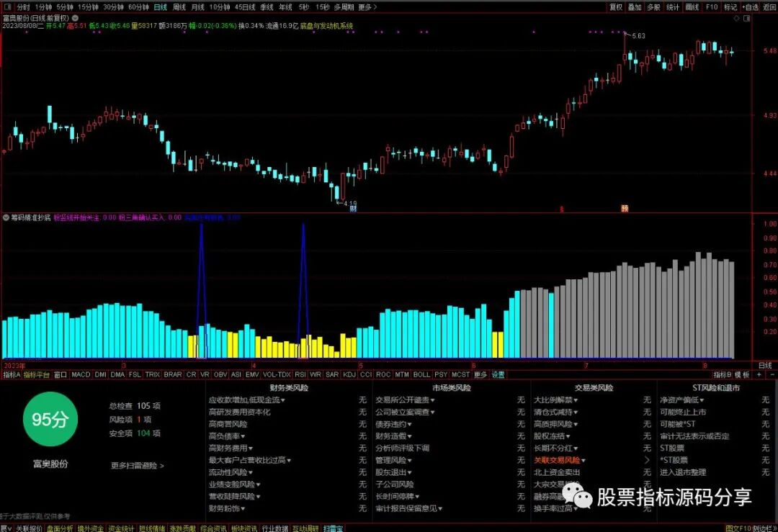Viewport: 778px width, 532px height.
Task: Select the 月线 monthly period
Action: coord(197,7)
